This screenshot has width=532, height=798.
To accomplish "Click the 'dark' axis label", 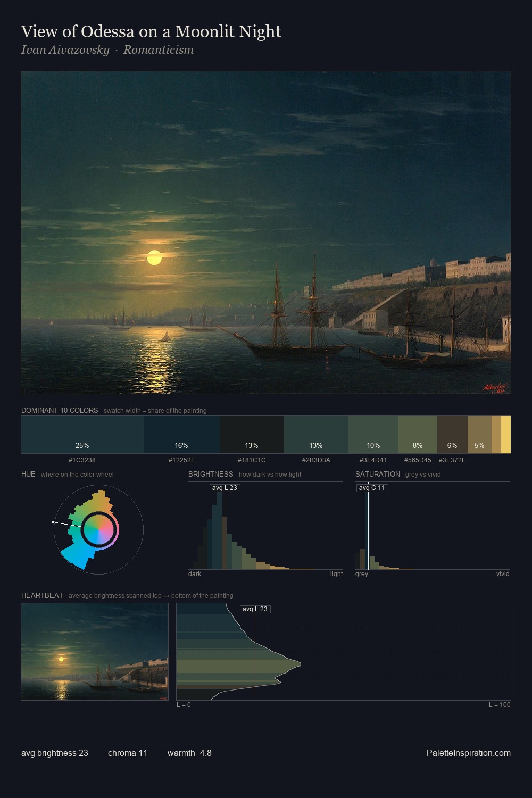I will pyautogui.click(x=195, y=574).
